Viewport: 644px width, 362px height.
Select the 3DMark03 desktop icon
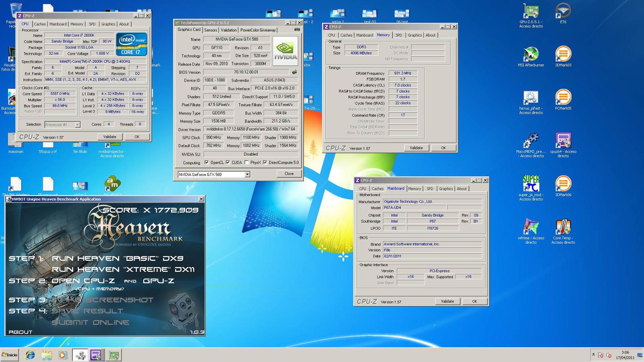[563, 56]
